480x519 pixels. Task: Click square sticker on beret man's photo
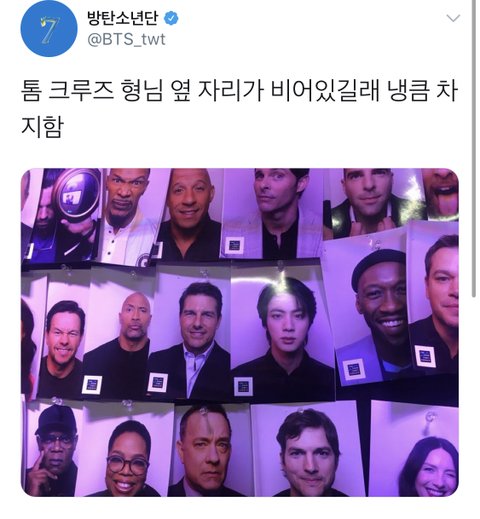pos(353,369)
